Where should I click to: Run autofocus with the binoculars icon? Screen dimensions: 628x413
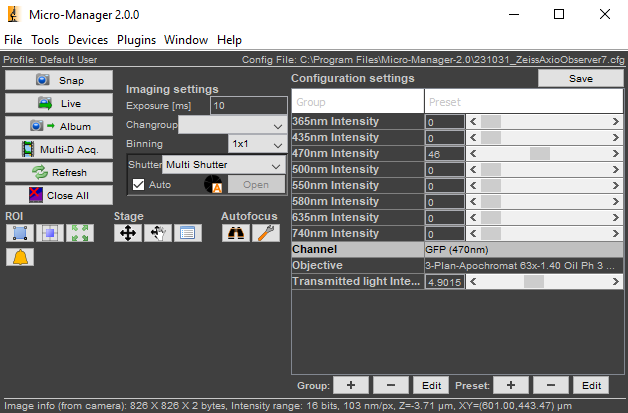coord(235,233)
